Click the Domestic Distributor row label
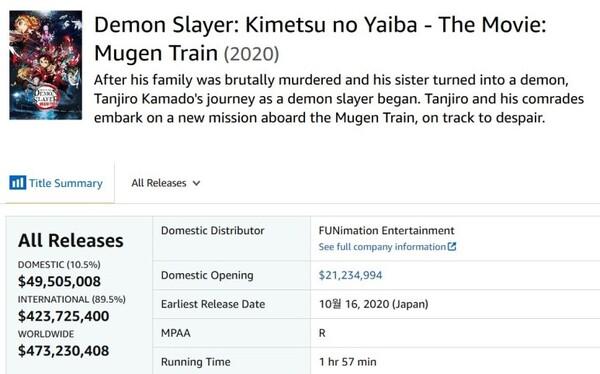Viewport: 600px width, 374px height. pos(212,230)
